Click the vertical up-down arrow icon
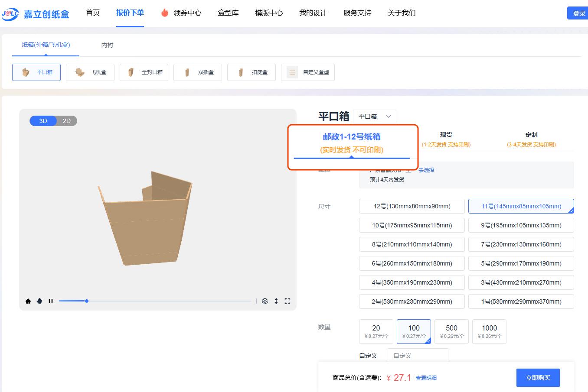 [x=276, y=301]
